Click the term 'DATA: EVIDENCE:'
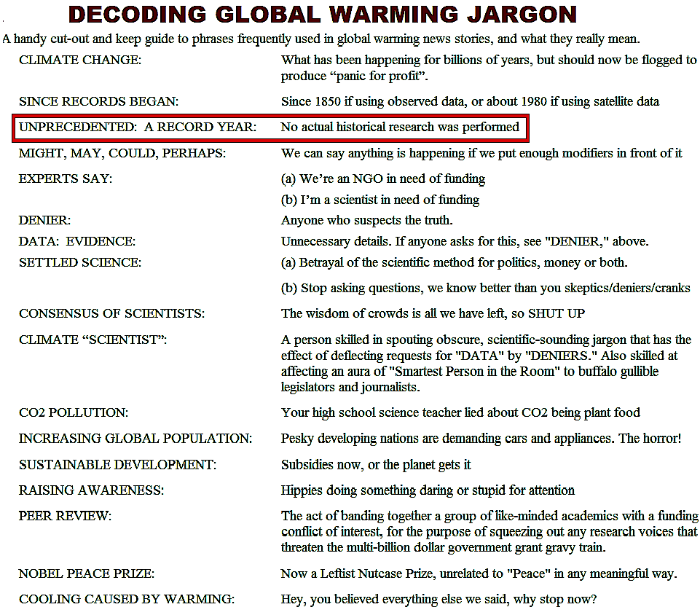Viewport: 700px width, 615px height. [x=77, y=241]
